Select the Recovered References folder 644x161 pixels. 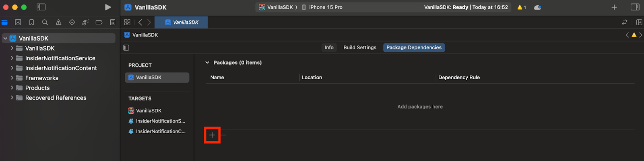[x=56, y=98]
